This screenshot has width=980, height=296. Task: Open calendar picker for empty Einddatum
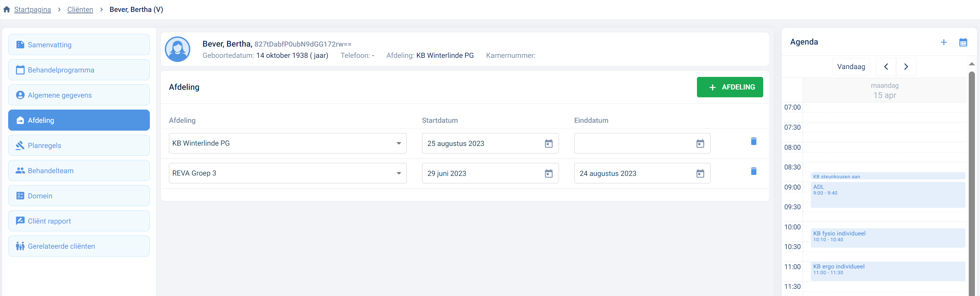tap(700, 143)
